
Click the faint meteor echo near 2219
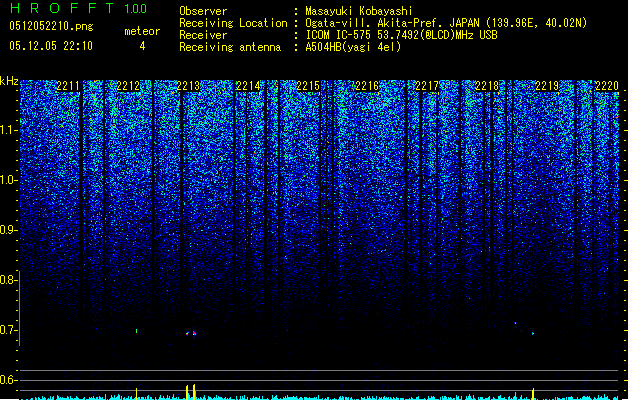533,333
